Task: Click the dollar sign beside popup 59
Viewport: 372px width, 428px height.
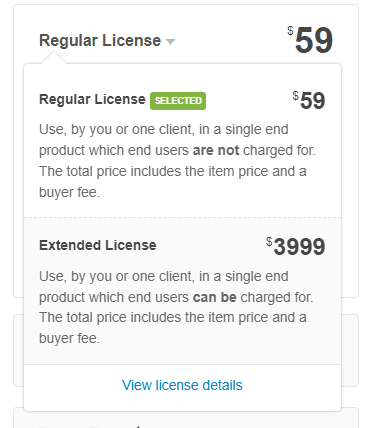Action: [295, 96]
